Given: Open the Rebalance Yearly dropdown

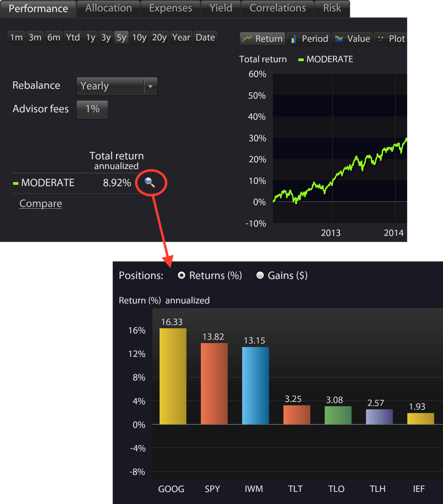Looking at the screenshot, I should tap(117, 86).
